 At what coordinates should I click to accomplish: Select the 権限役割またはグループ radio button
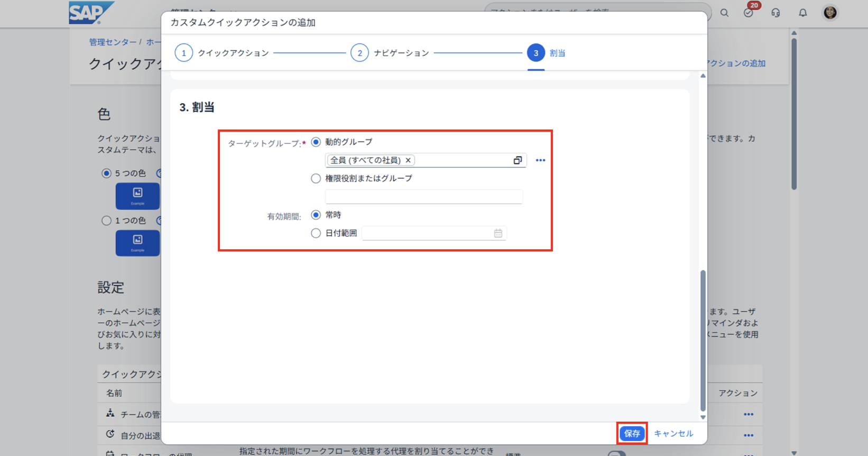(316, 178)
